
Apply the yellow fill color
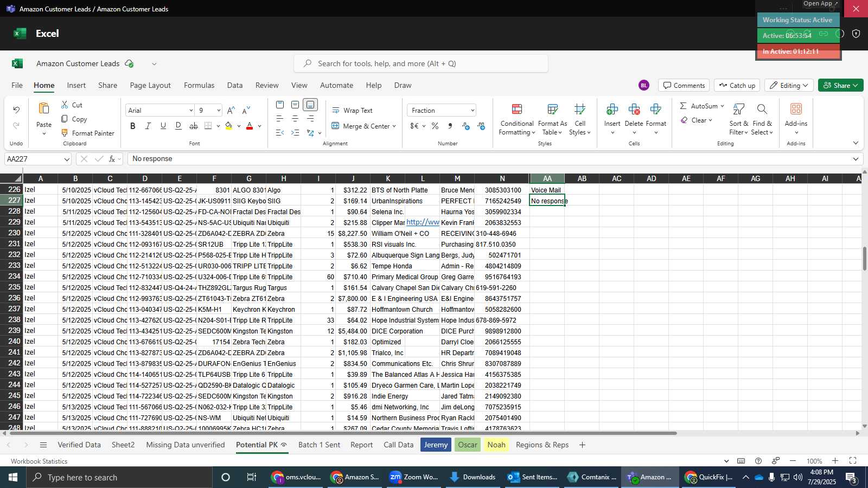click(x=229, y=126)
